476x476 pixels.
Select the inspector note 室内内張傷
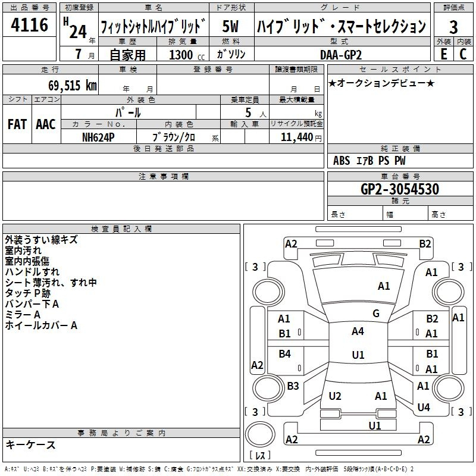pos(27,261)
